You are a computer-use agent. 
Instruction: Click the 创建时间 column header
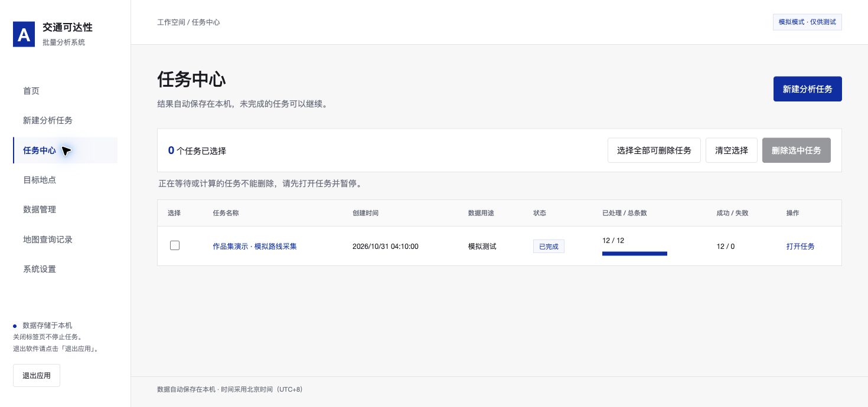coord(365,213)
